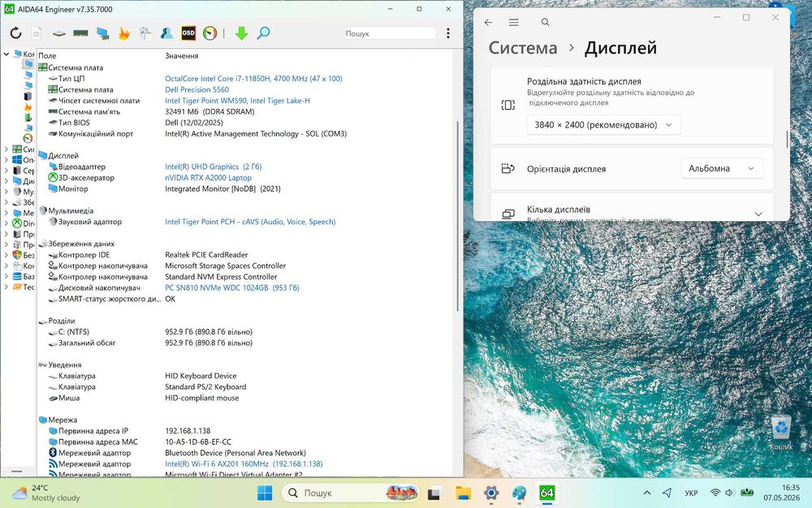Collapse the Ком root tree node

tap(6, 54)
